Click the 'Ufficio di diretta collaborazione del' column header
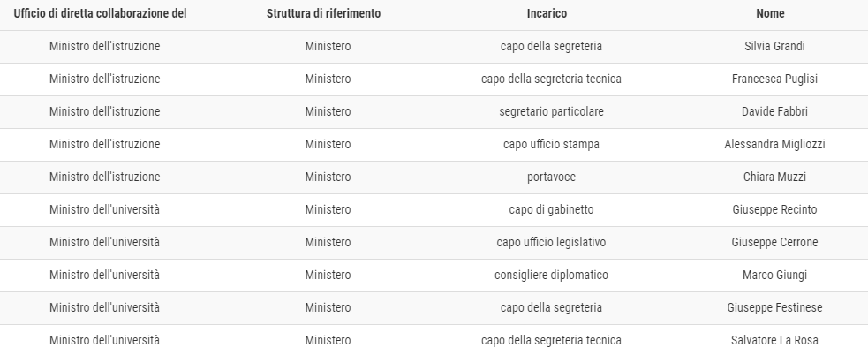Screen dimensions: 868x355 tap(100, 13)
